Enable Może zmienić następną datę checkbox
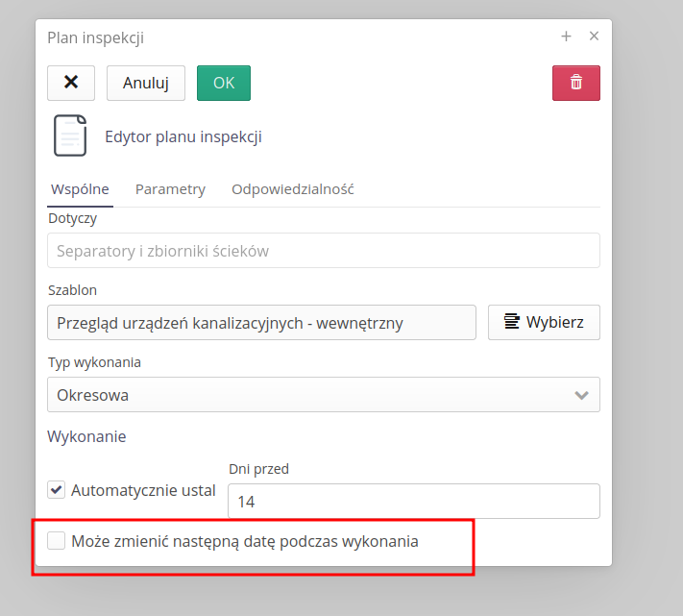Viewport: 683px width, 616px height. click(57, 541)
